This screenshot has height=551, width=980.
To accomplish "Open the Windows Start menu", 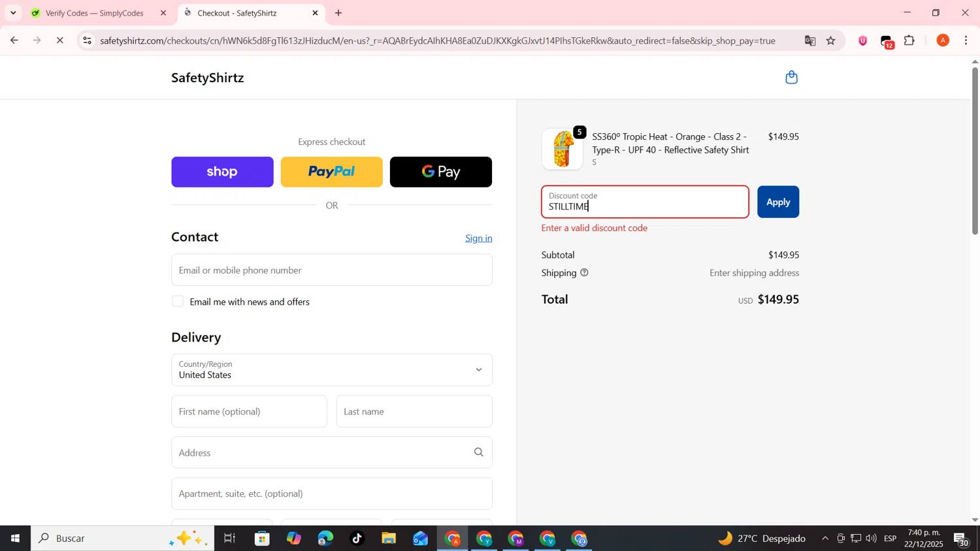I will (15, 539).
